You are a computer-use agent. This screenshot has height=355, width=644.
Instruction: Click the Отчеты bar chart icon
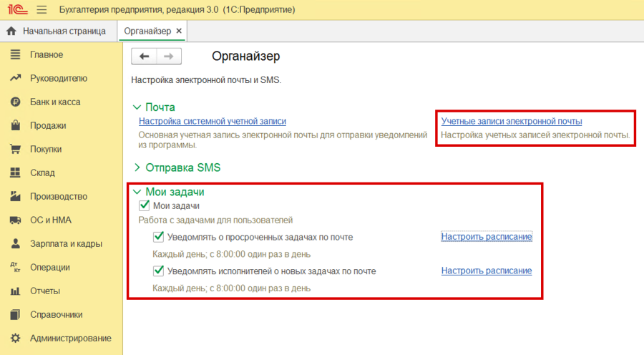point(15,291)
